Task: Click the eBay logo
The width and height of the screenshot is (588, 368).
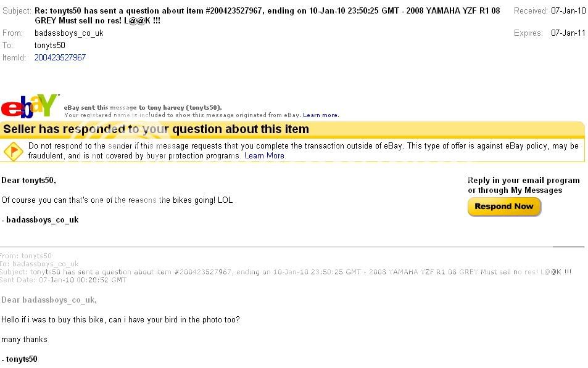Action: (30, 106)
